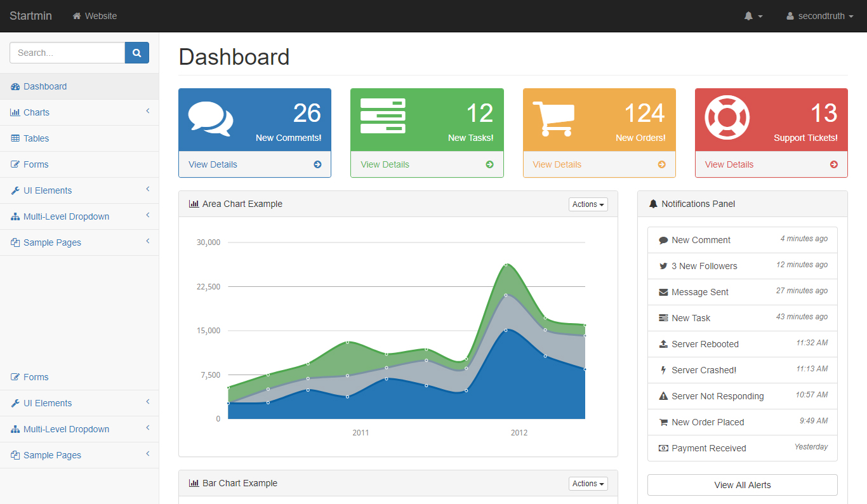This screenshot has height=504, width=867.
Task: Click the envelope icon next to Message Sent
Action: [663, 292]
